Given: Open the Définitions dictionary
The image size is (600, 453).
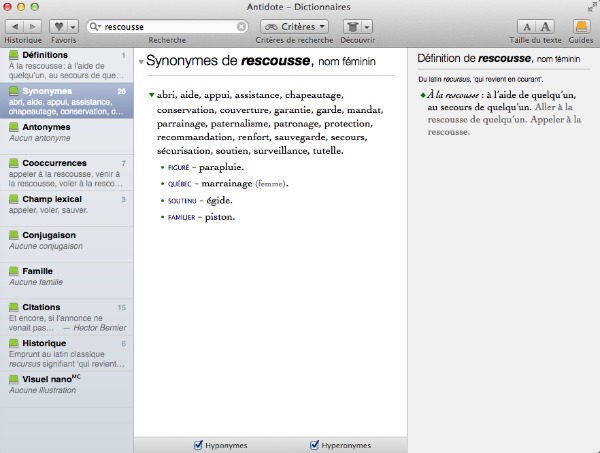Looking at the screenshot, I should 67,65.
